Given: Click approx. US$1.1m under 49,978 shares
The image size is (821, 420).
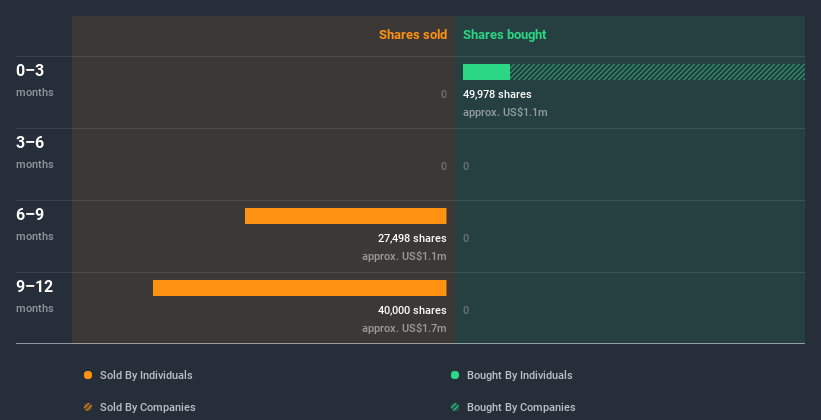Looking at the screenshot, I should click(505, 112).
